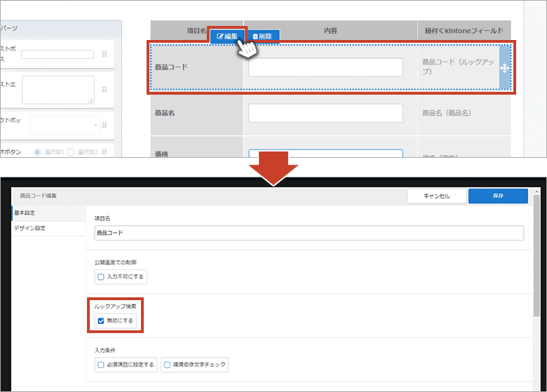Click the 項目名 text field containing 商品コード
The height and width of the screenshot is (392, 547).
pyautogui.click(x=309, y=234)
